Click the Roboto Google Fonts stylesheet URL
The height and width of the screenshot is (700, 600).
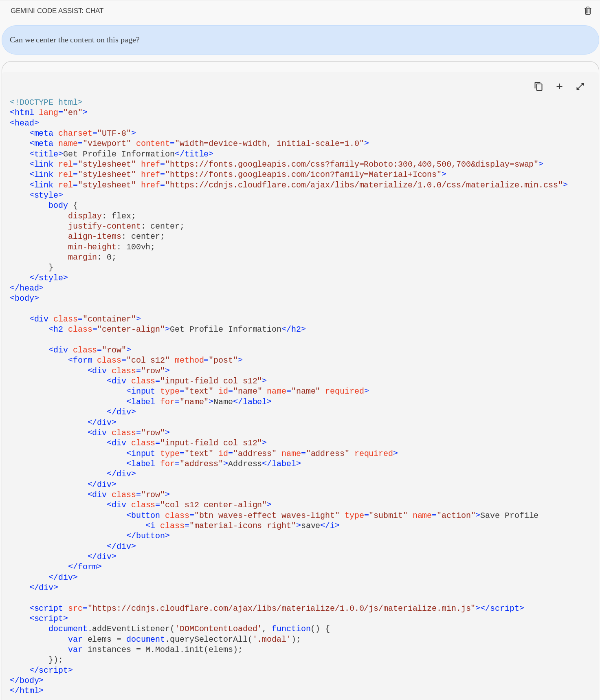352,164
